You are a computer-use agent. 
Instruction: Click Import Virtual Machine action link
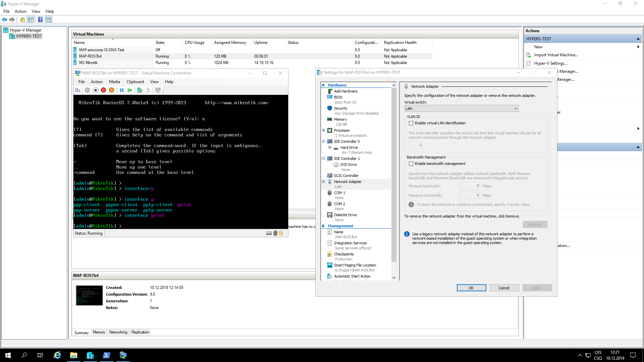click(x=556, y=55)
